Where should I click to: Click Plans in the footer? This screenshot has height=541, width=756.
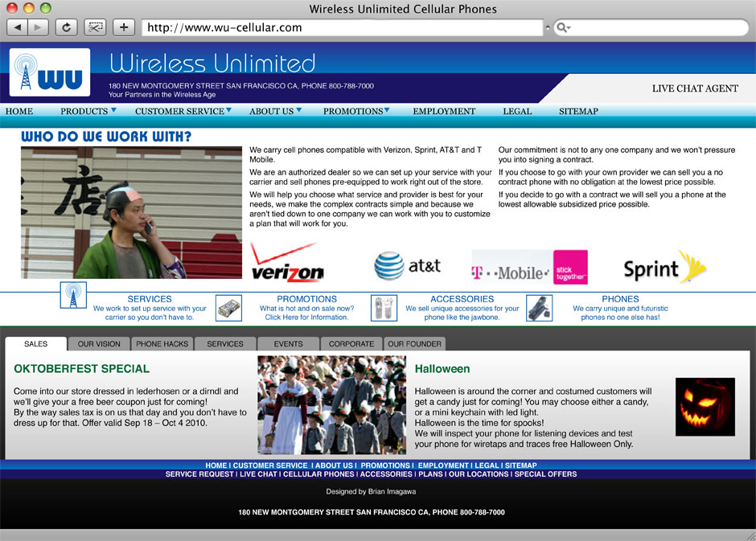(x=430, y=474)
